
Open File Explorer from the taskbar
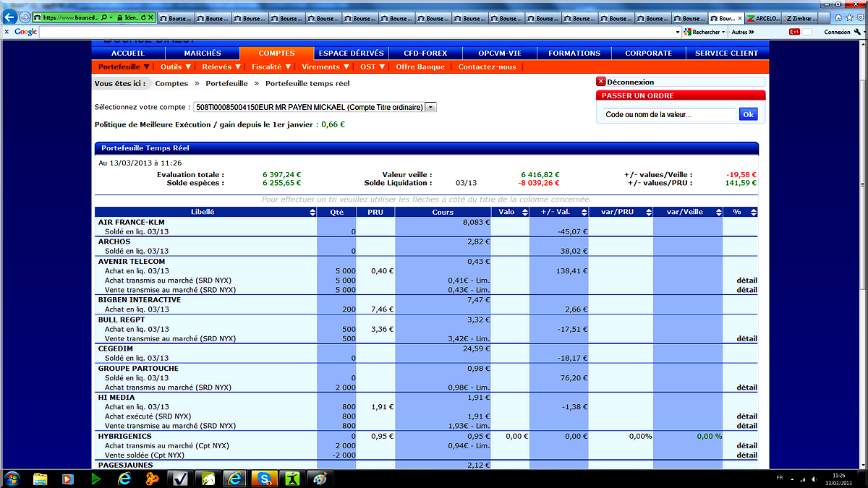[41, 479]
